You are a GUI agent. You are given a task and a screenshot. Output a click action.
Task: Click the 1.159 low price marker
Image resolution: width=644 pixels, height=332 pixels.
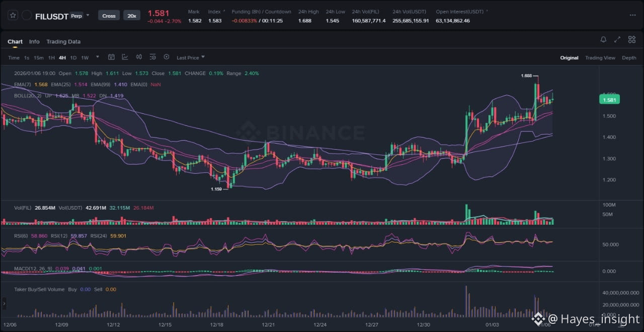[216, 189]
